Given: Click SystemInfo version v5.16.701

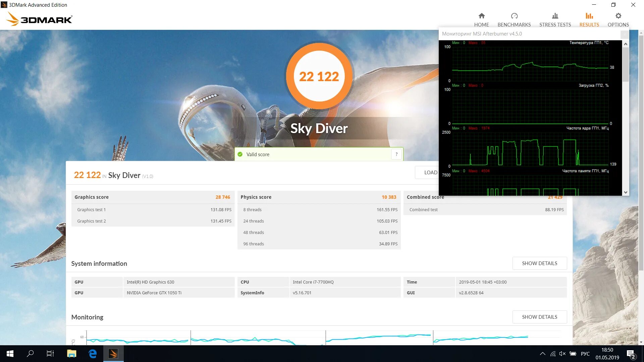Looking at the screenshot, I should click(x=345, y=293).
